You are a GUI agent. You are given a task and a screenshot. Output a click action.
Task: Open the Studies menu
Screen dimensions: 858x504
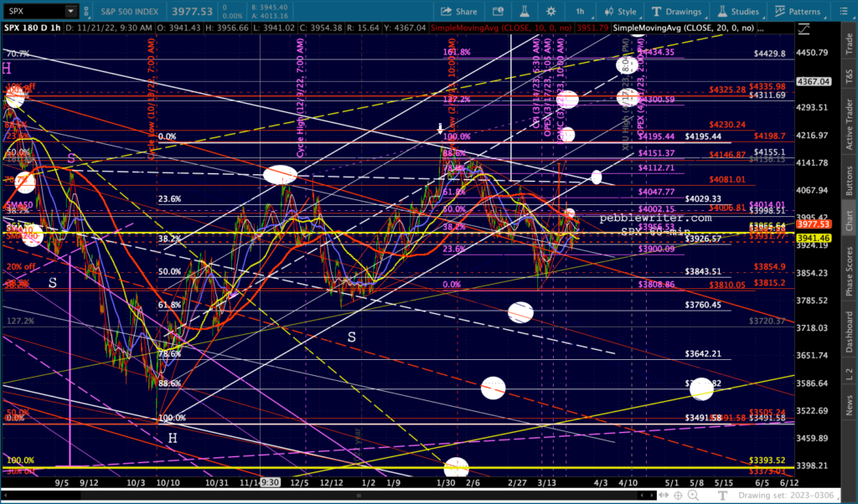click(x=738, y=12)
